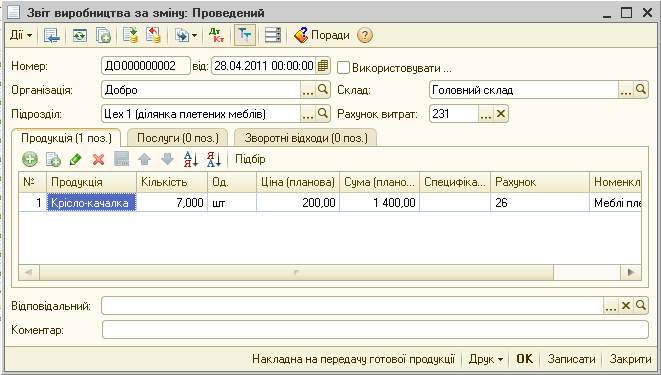
Task: Click the Рахунок витрат ellipsis button
Action: pos(486,114)
